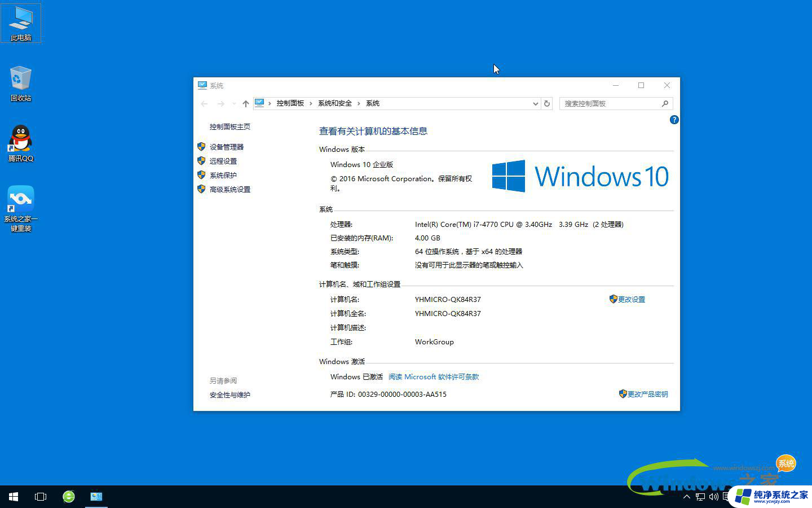
Task: Open 设备管理器
Action: pos(227,147)
